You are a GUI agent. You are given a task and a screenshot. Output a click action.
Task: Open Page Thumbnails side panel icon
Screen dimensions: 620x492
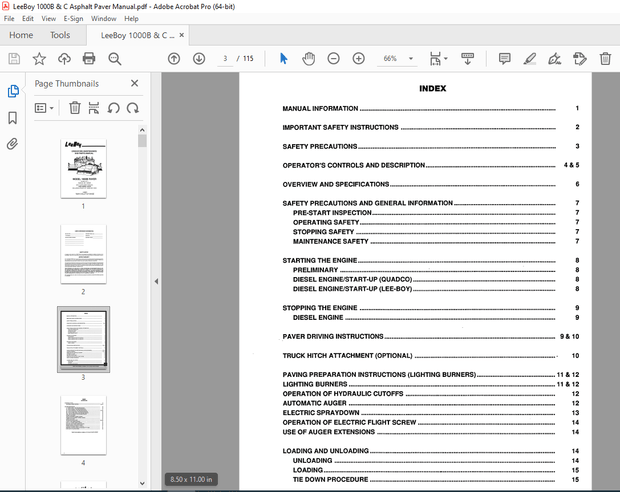(x=13, y=91)
